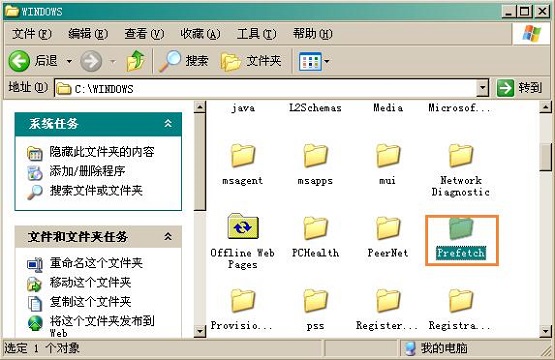Viewport: 555px width, 360px height.
Task: Click 添加/删除程序 link
Action: [x=87, y=171]
